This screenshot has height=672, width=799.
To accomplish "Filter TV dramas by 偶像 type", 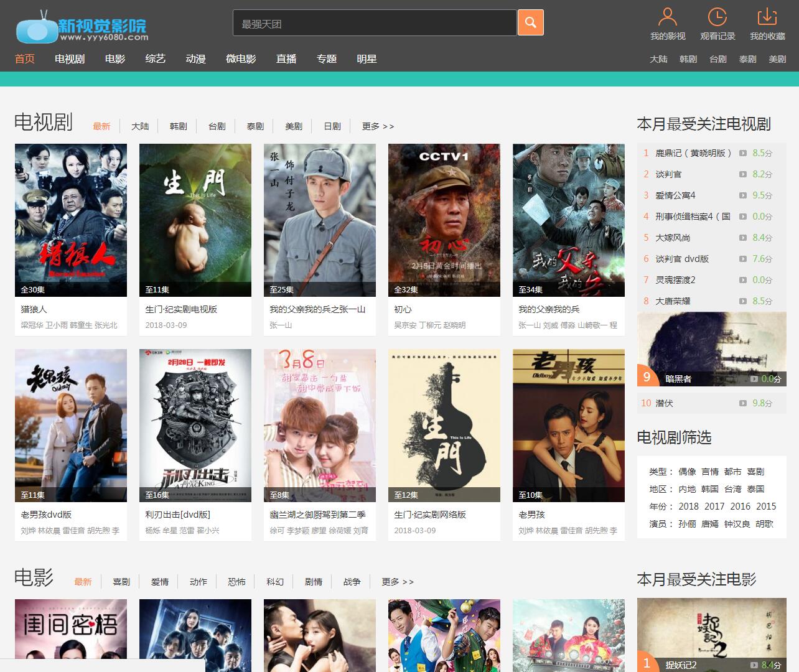I will (687, 472).
